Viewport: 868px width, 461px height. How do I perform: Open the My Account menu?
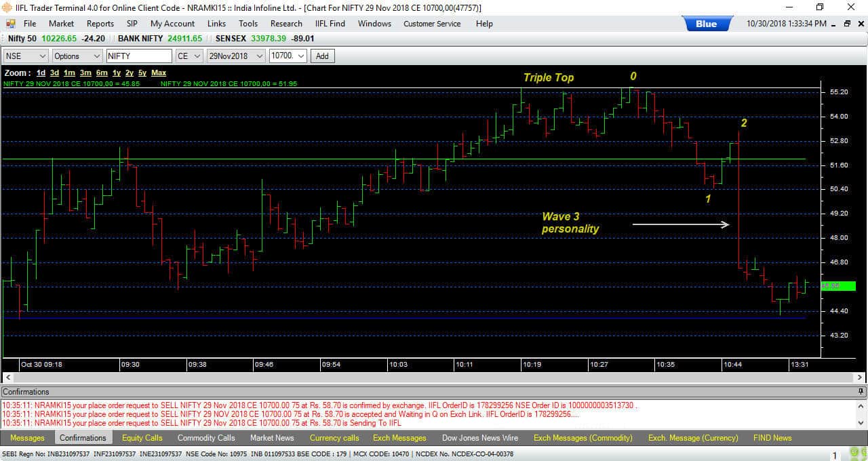point(172,23)
